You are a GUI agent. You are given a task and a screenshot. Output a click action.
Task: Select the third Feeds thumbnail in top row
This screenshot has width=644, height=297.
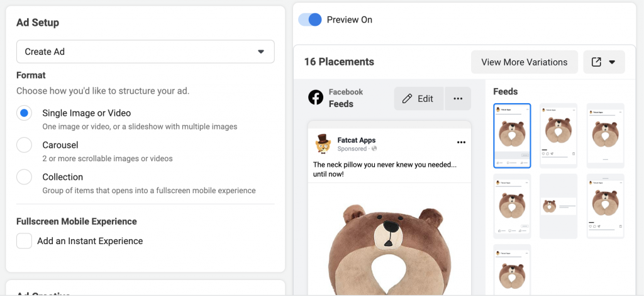click(x=605, y=135)
